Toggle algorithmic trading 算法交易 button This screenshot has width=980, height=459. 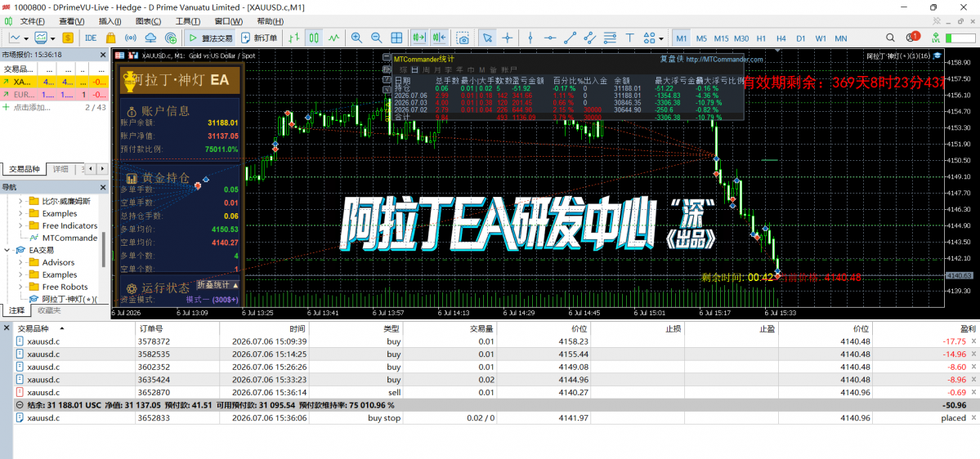(211, 38)
